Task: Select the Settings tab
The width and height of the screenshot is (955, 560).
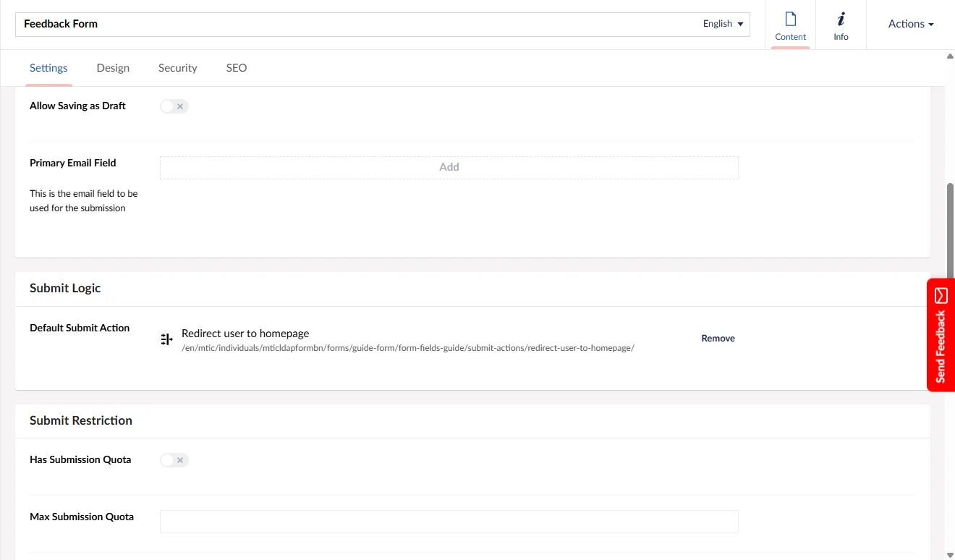Action: [x=48, y=68]
